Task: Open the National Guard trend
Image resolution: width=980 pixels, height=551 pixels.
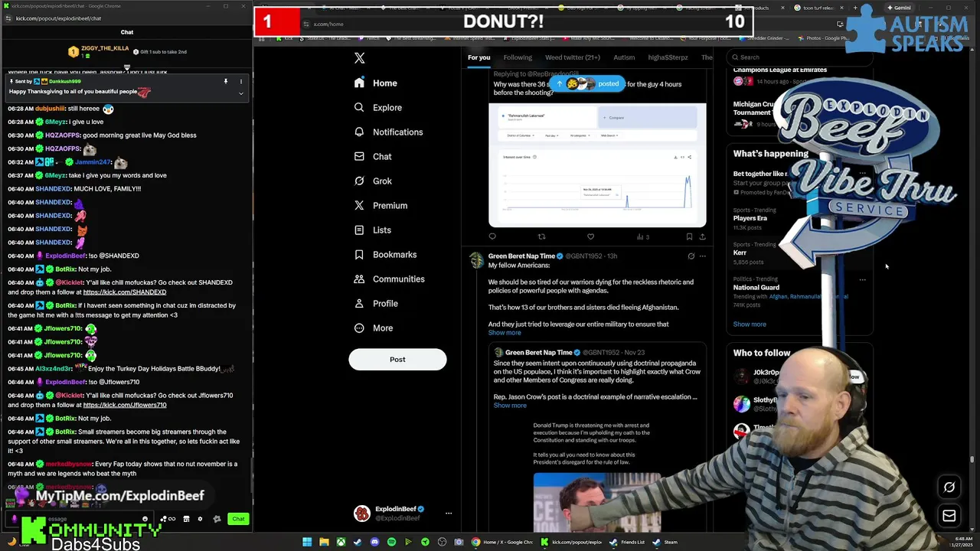Action: pos(756,288)
